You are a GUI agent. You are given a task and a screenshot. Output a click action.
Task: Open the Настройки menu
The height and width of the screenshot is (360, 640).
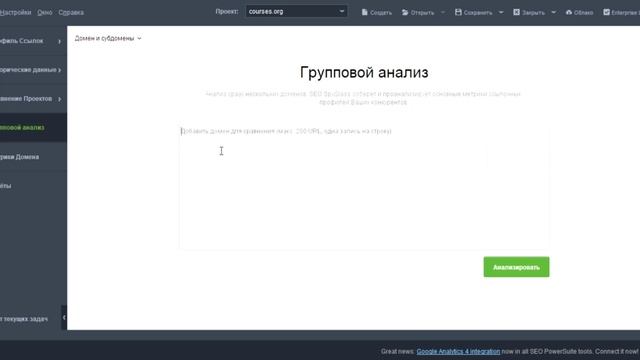(x=16, y=12)
